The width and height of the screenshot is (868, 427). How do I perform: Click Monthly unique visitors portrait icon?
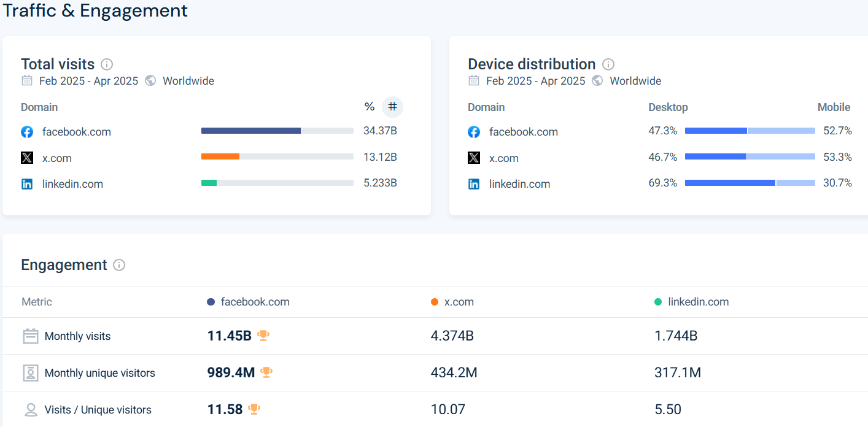(31, 373)
